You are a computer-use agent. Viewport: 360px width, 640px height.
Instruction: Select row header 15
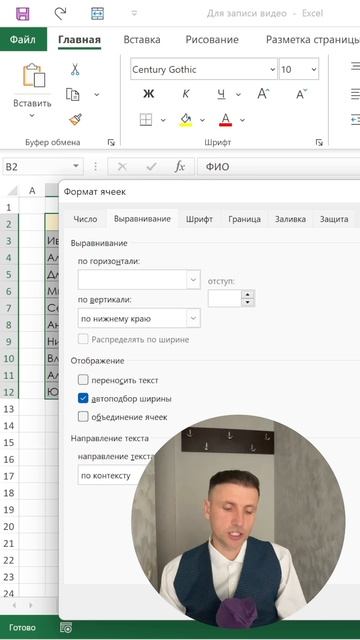coord(9,442)
